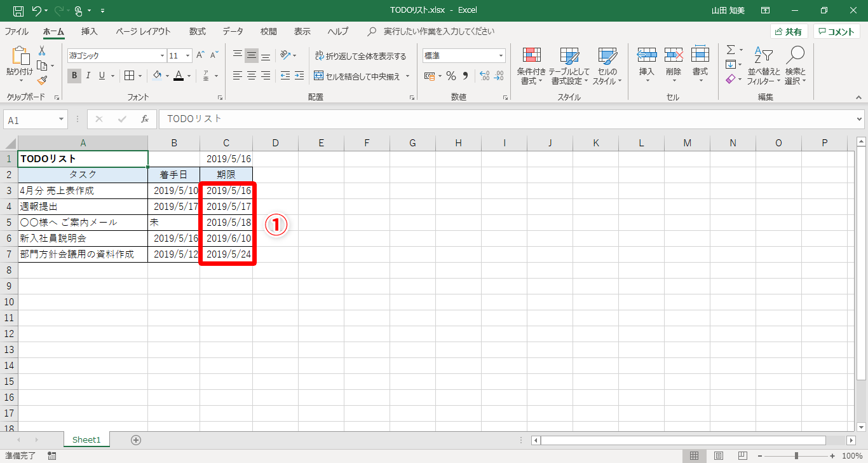Toggle Underline formatting
Image resolution: width=868 pixels, height=463 pixels.
tap(102, 76)
